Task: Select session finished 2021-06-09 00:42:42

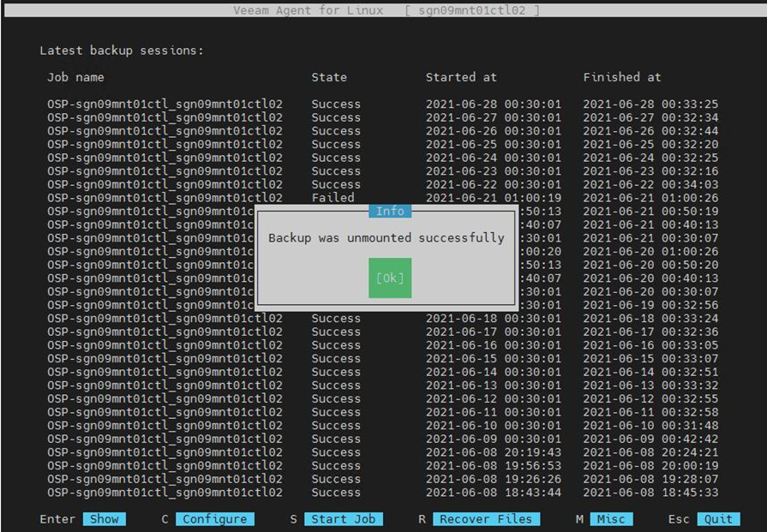Action: (650, 439)
